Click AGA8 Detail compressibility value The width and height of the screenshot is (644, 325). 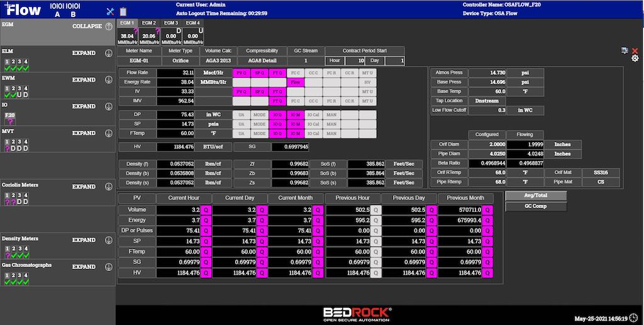[262, 61]
